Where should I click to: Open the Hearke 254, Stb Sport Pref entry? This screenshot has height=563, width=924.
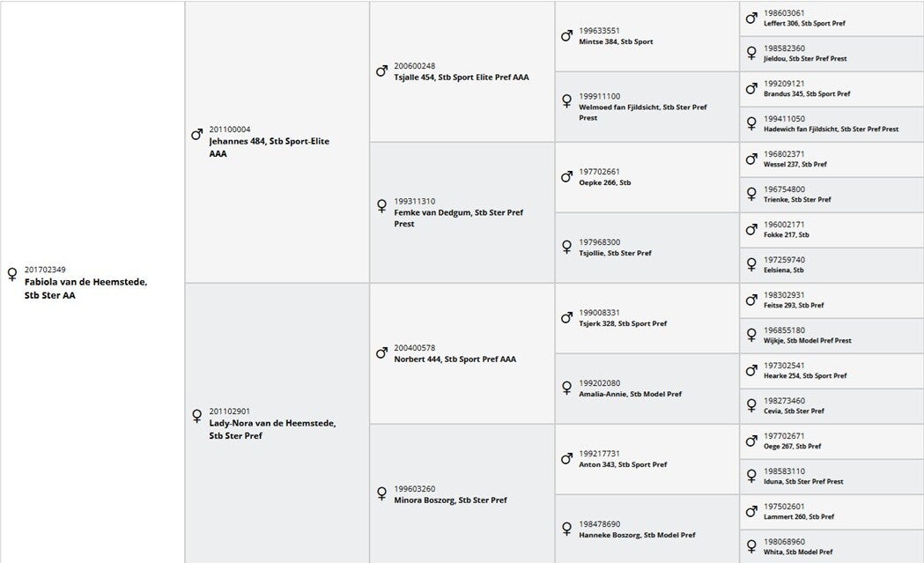pos(805,376)
